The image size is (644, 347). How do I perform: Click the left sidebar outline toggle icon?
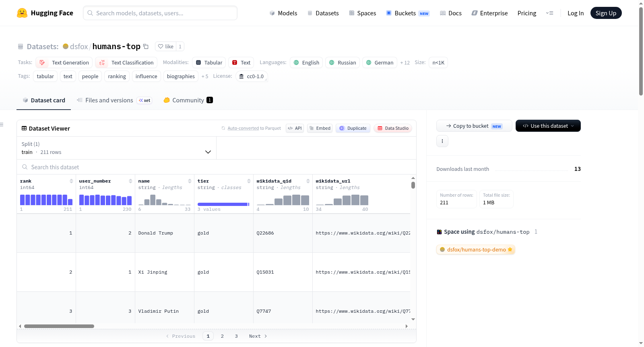pos(2,125)
